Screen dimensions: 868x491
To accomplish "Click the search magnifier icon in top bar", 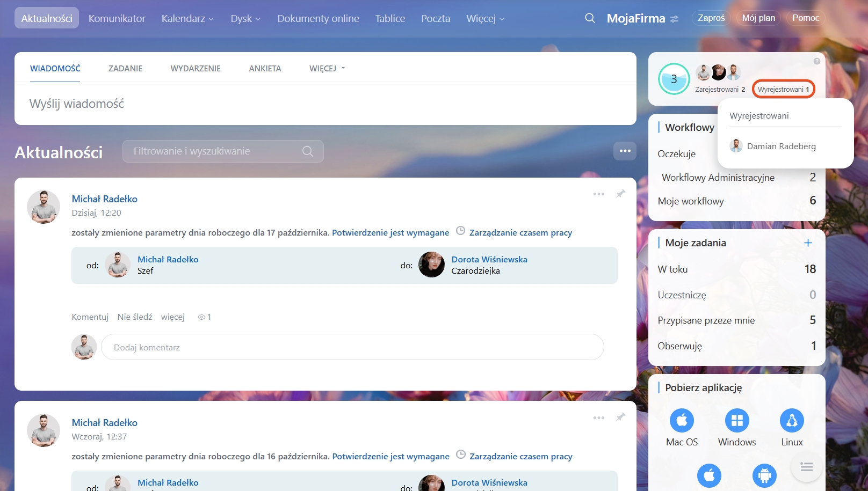I will pos(590,18).
